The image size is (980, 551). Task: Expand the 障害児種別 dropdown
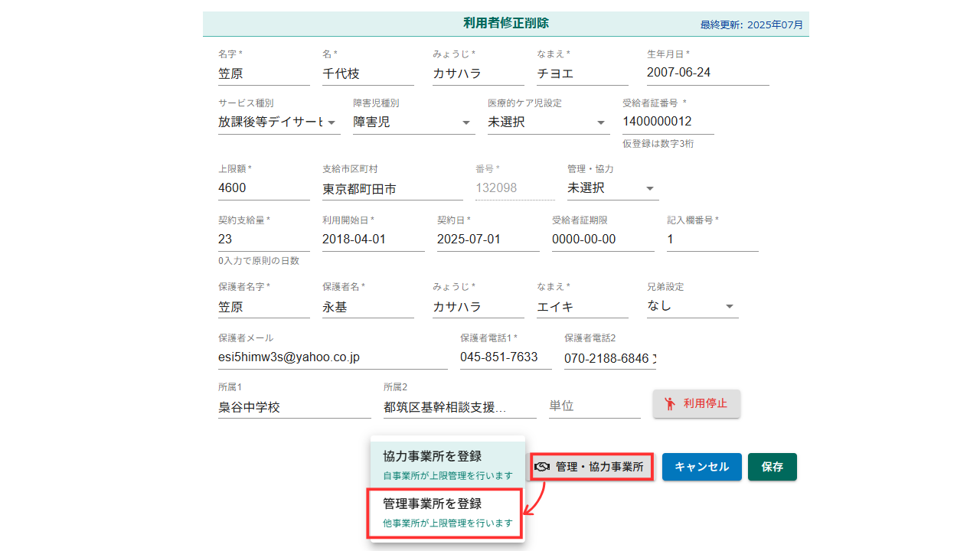(x=413, y=122)
